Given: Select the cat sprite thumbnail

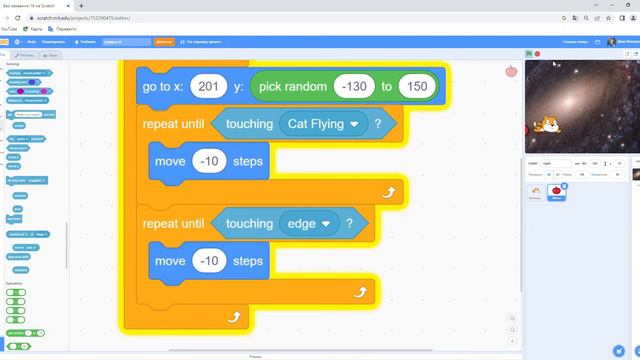Looking at the screenshot, I should 536,192.
